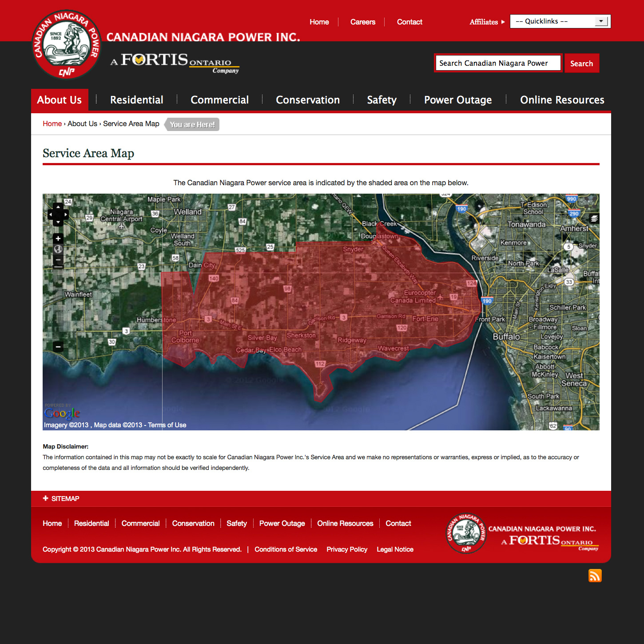Click the footer Residential link
This screenshot has height=644, width=644.
[x=91, y=523]
